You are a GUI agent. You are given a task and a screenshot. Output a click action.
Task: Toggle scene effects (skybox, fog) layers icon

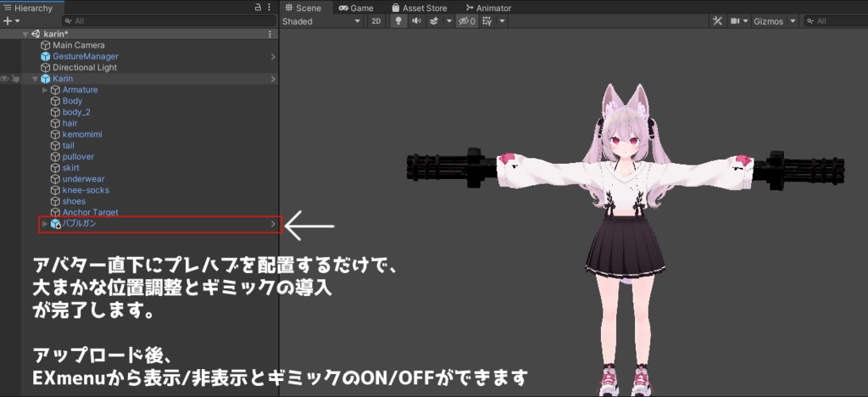[434, 21]
